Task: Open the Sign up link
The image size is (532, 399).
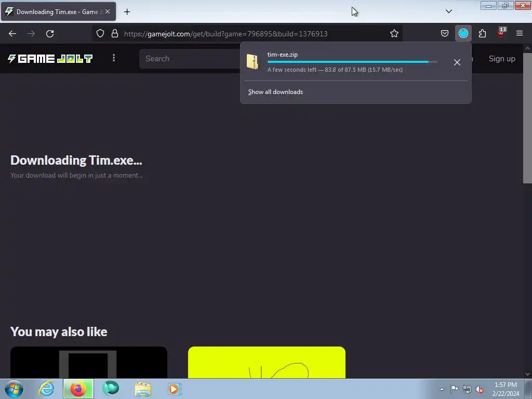Action: coord(502,59)
